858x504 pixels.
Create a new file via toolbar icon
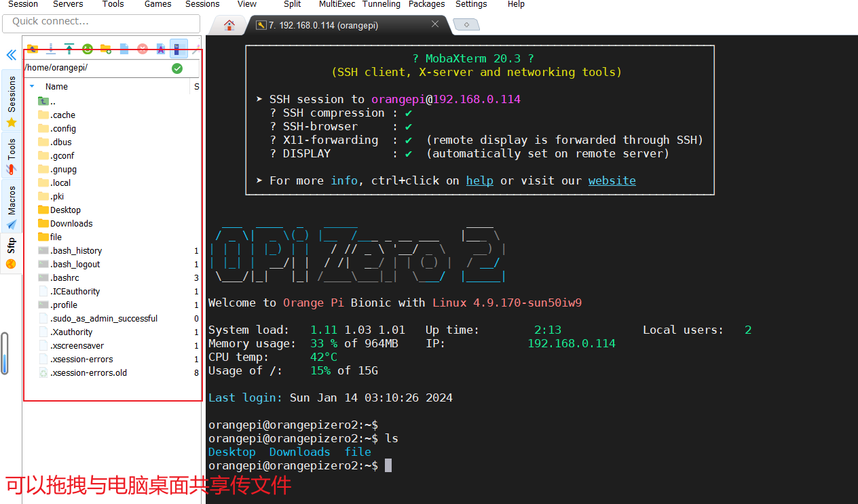pyautogui.click(x=124, y=49)
